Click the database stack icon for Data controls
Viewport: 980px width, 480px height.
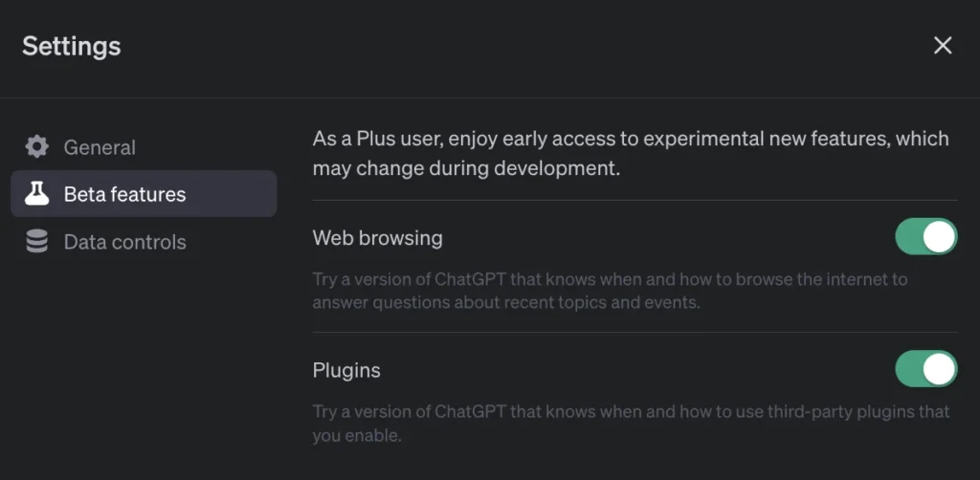click(x=37, y=242)
